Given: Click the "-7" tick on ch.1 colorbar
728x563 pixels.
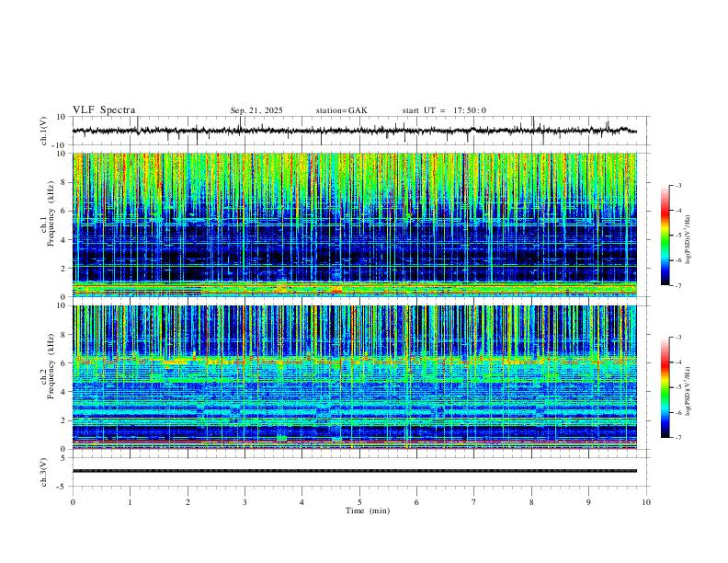Looking at the screenshot, I should pyautogui.click(x=677, y=286).
